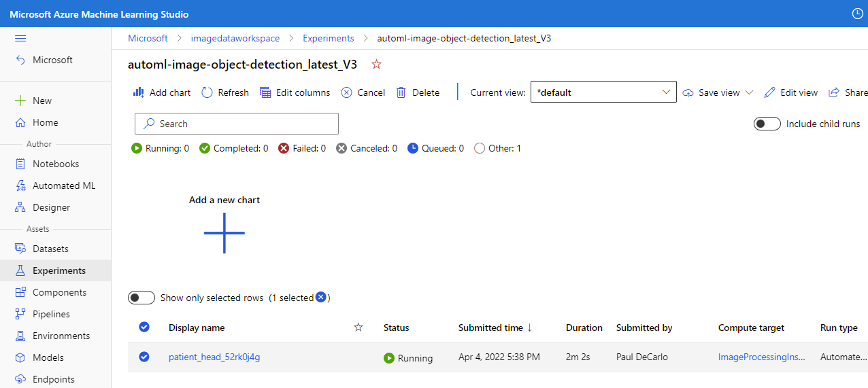
Task: Click the Submitted by column header
Action: tap(644, 328)
